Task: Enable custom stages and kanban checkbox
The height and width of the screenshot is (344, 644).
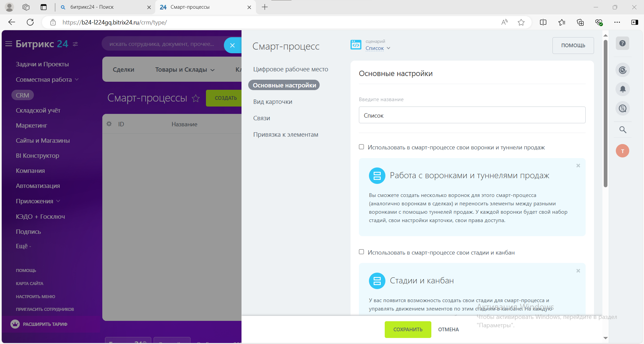Action: point(361,252)
